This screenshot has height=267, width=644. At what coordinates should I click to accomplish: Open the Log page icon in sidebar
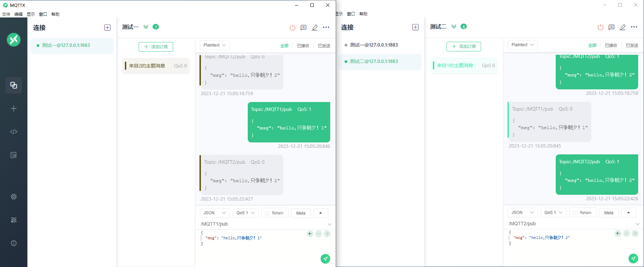pyautogui.click(x=14, y=155)
